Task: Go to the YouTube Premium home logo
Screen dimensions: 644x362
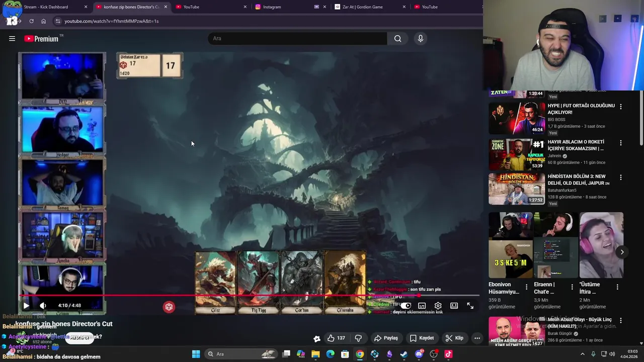Action: 42,39
